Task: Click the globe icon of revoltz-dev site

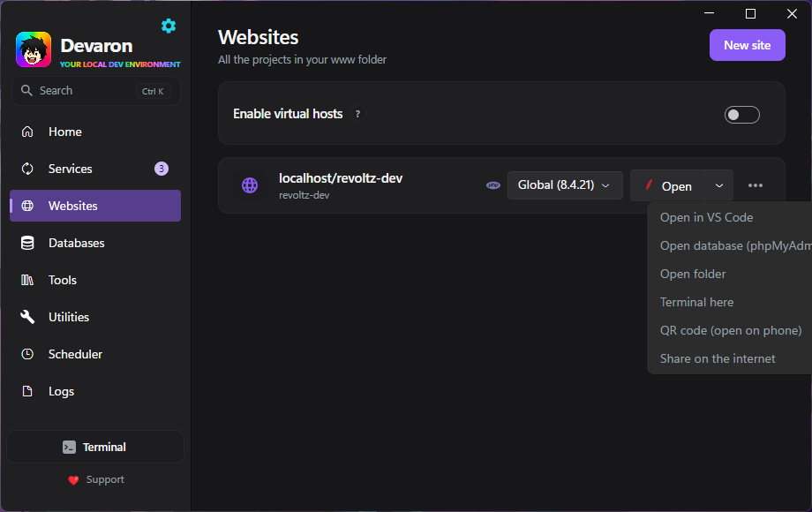Action: click(x=250, y=185)
